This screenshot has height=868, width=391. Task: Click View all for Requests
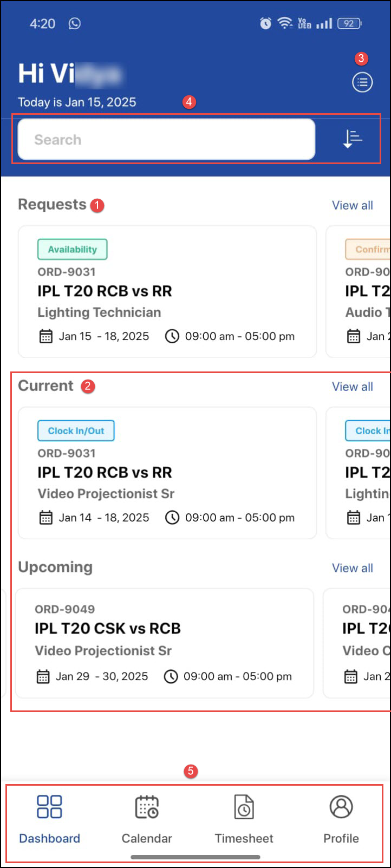[x=352, y=205]
